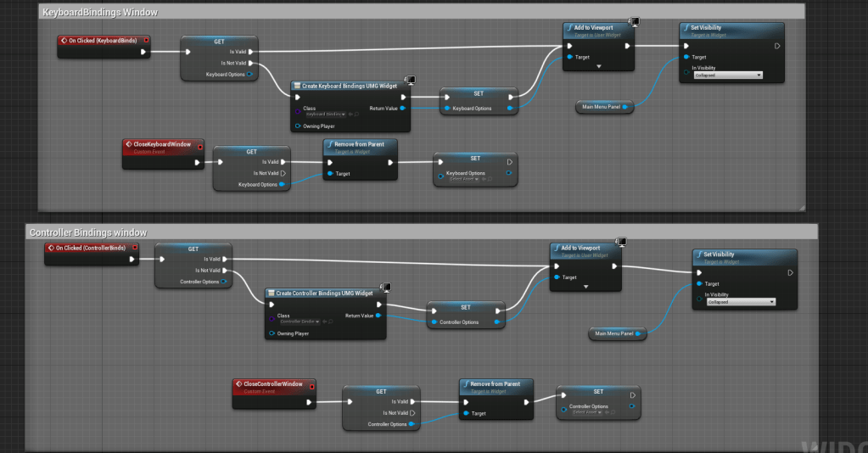Open the In Visibility dropdown in the KeyboardBindings section
The height and width of the screenshot is (453, 868).
(x=727, y=75)
